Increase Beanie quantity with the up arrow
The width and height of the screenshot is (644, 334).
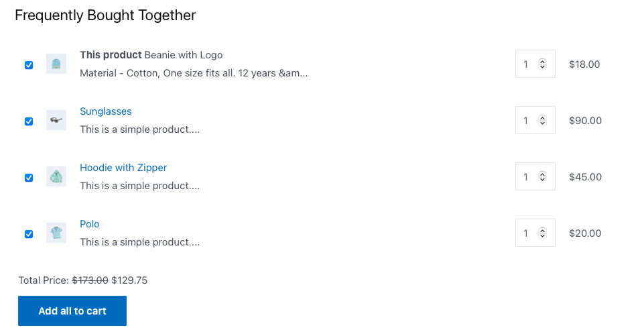tap(543, 62)
